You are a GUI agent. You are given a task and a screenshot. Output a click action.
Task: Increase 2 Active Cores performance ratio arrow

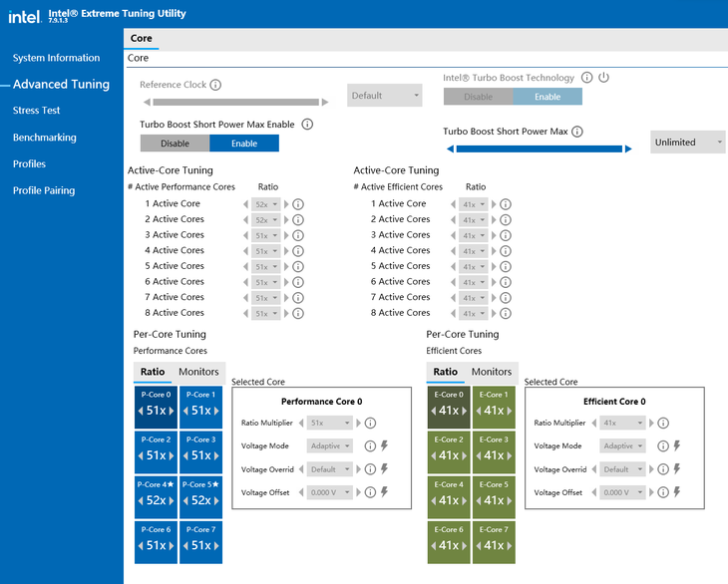click(286, 220)
